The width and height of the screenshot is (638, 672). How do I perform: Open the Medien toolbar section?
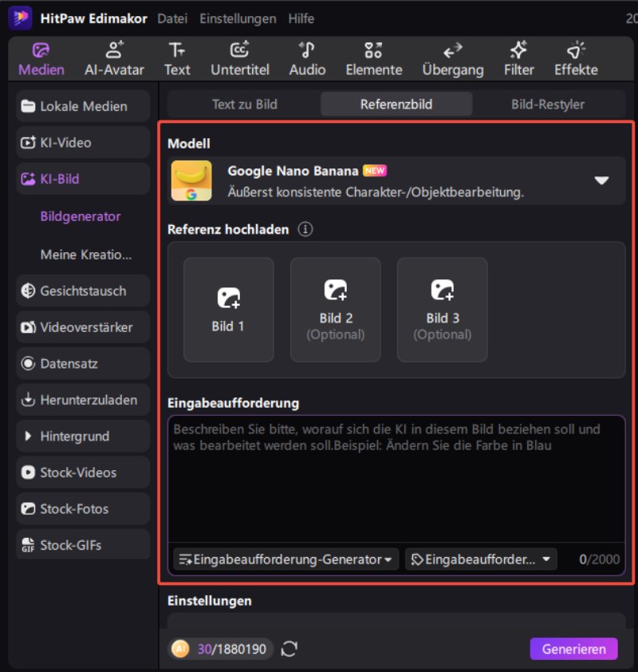(x=41, y=59)
